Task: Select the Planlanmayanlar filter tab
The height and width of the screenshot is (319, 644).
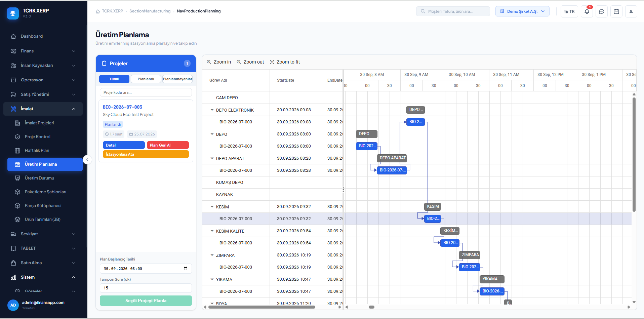Action: tap(177, 79)
